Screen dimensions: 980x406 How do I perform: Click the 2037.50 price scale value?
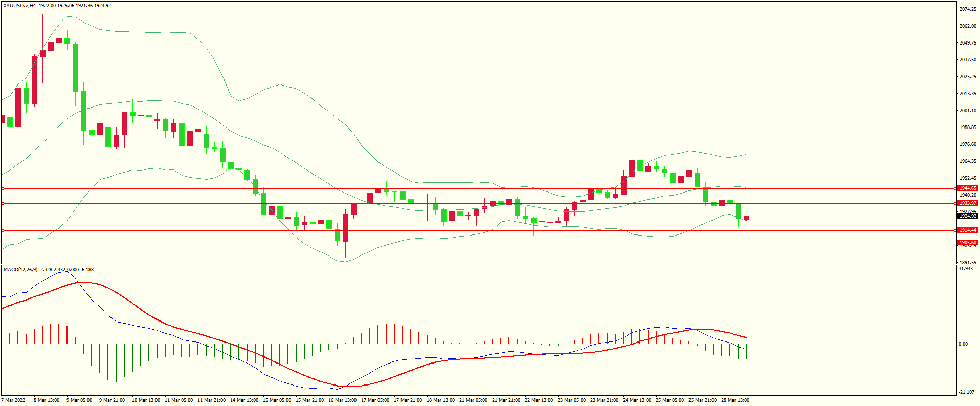tap(968, 60)
